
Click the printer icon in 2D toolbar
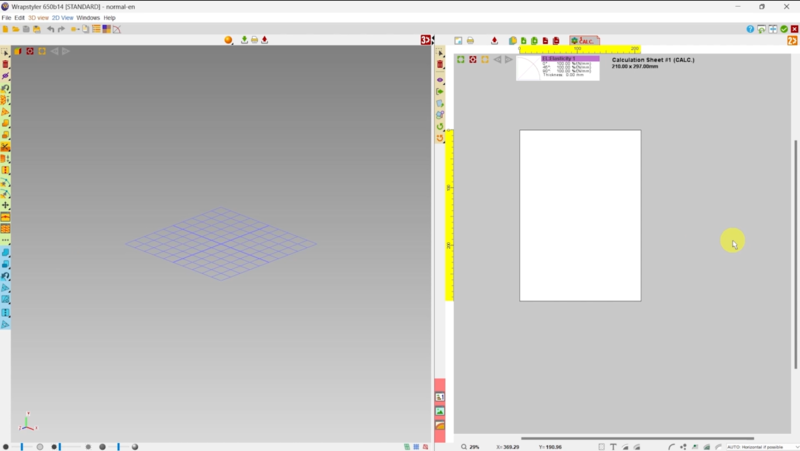470,41
